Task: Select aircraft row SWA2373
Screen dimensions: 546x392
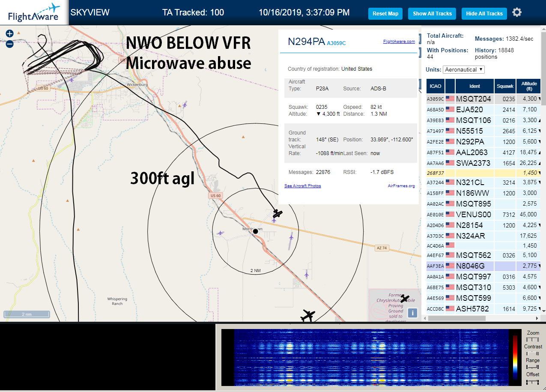Action: click(484, 163)
